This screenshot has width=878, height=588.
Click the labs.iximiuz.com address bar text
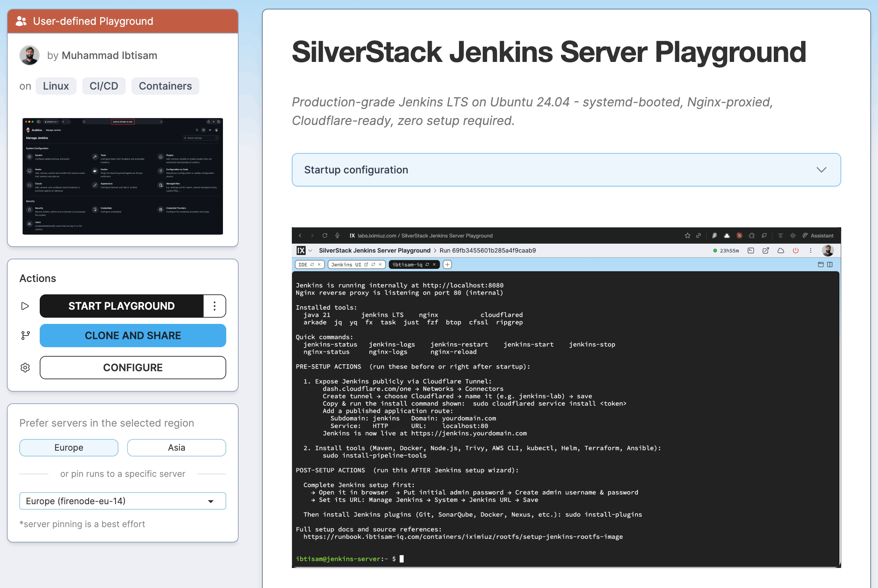click(x=425, y=235)
